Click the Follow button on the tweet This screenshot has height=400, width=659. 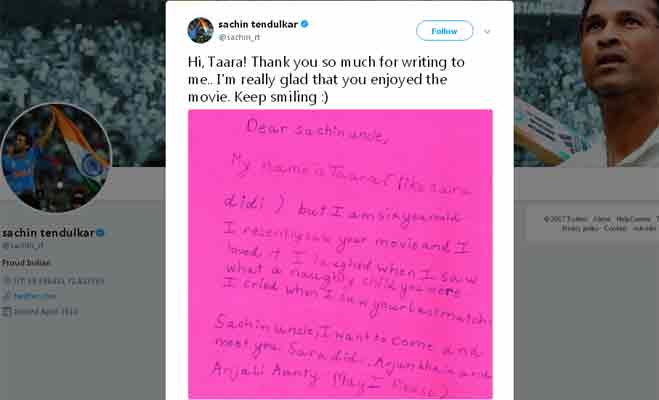444,31
